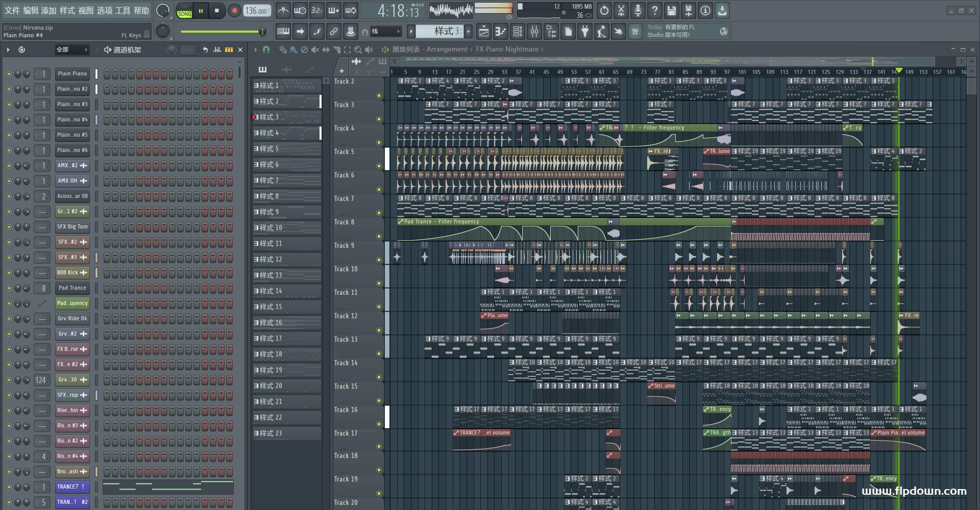Mute Track 2 via its green dot

pyautogui.click(x=379, y=95)
